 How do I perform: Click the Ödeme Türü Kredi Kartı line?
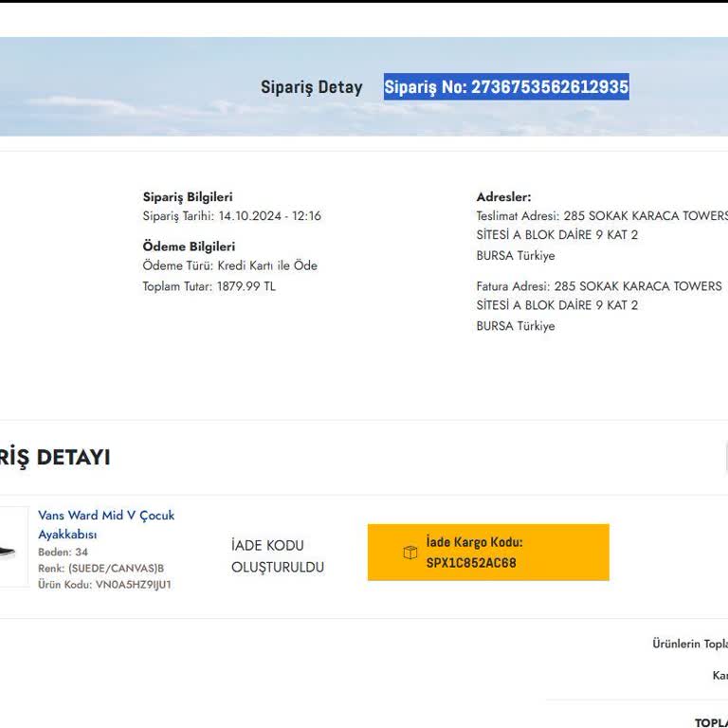pos(229,265)
